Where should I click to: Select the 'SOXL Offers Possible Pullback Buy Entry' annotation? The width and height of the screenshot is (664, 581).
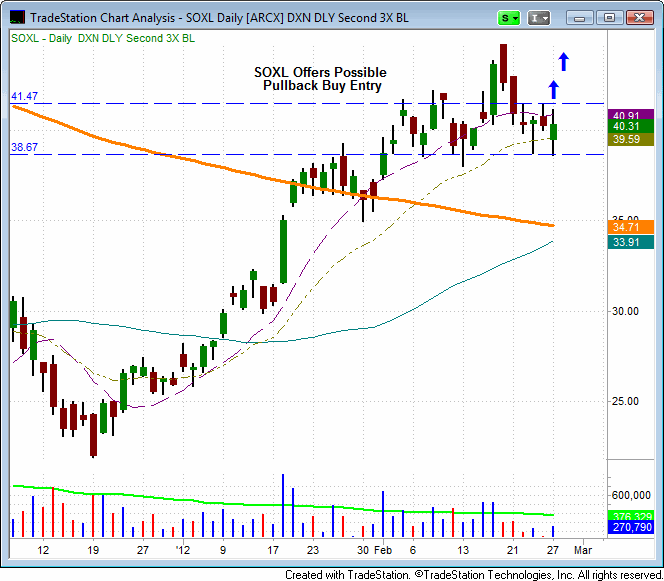(x=321, y=79)
